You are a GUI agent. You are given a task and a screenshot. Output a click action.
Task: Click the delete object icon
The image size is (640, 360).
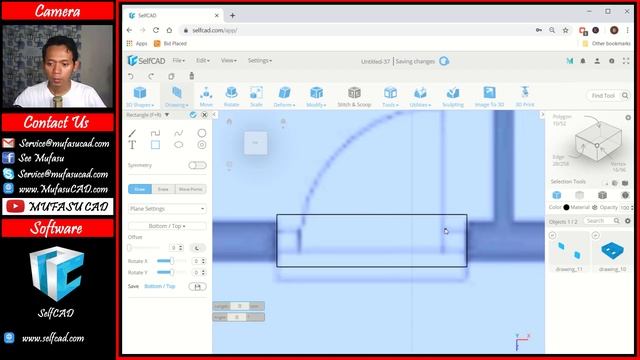[191, 76]
